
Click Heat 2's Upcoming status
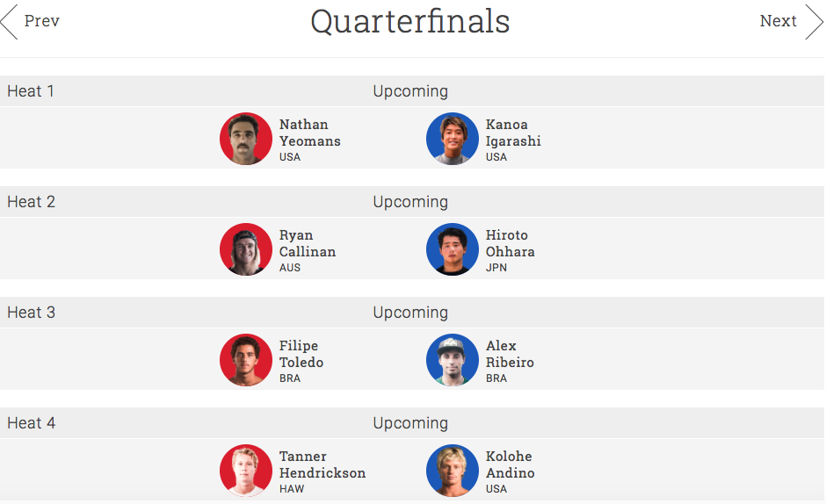click(x=410, y=202)
